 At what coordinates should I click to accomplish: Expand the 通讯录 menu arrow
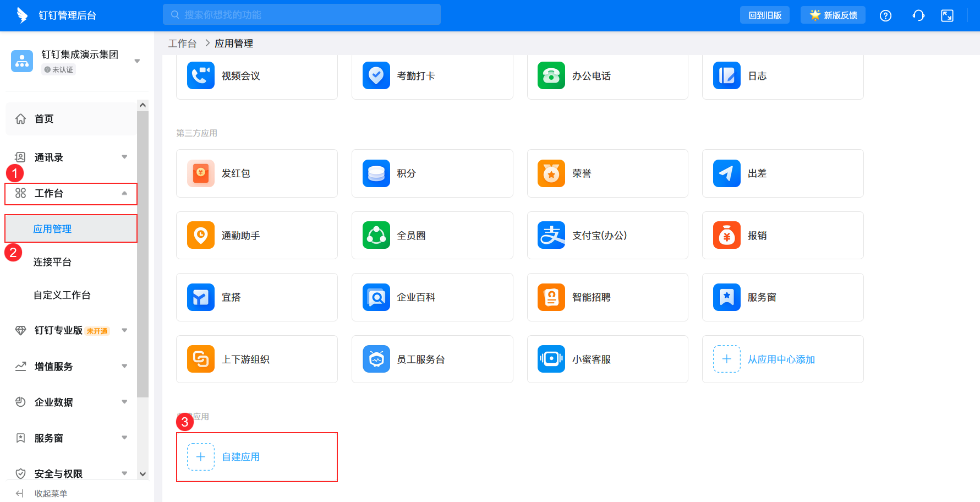click(124, 157)
